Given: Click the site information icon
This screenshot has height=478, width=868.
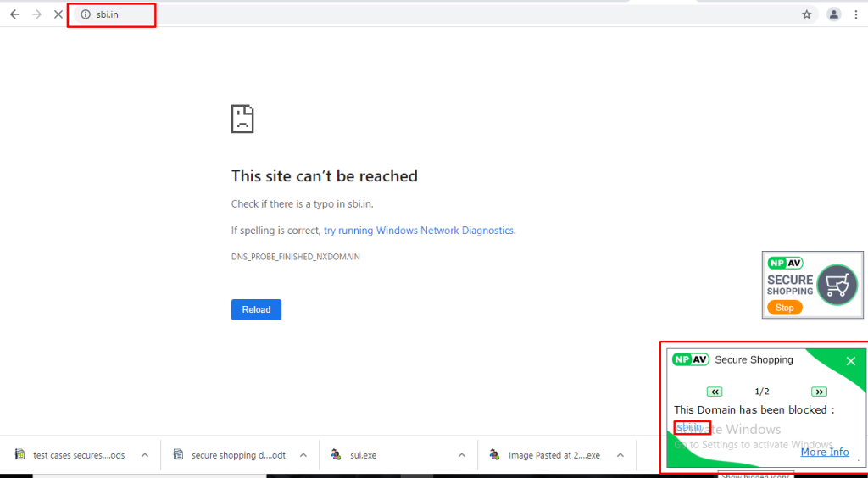Looking at the screenshot, I should pyautogui.click(x=85, y=14).
